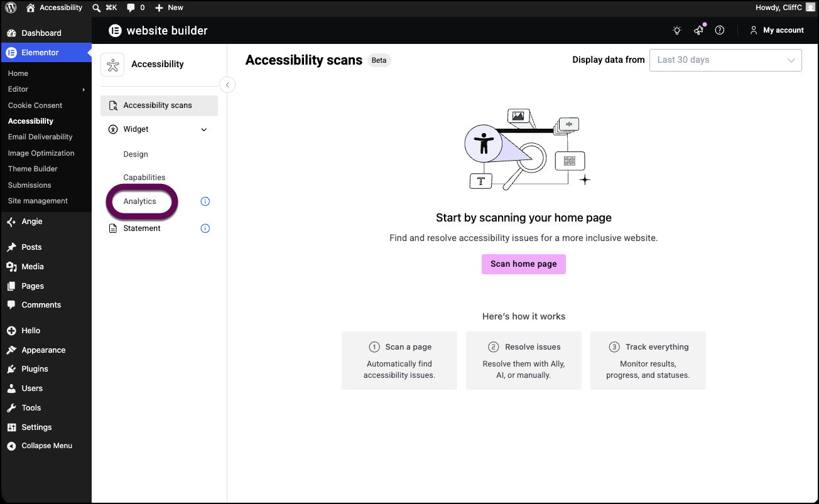Image resolution: width=819 pixels, height=504 pixels.
Task: Open the Howdy, CliffC user menu
Action: point(784,8)
